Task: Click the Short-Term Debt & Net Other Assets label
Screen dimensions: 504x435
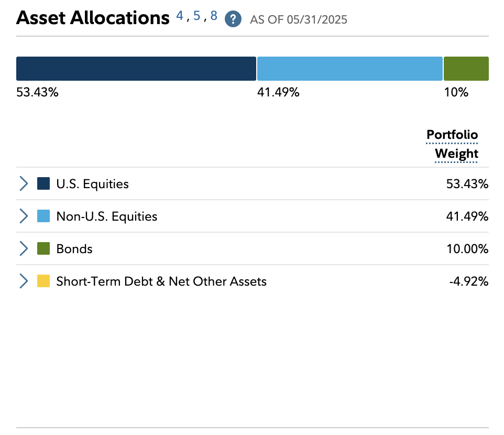Action: tap(161, 281)
